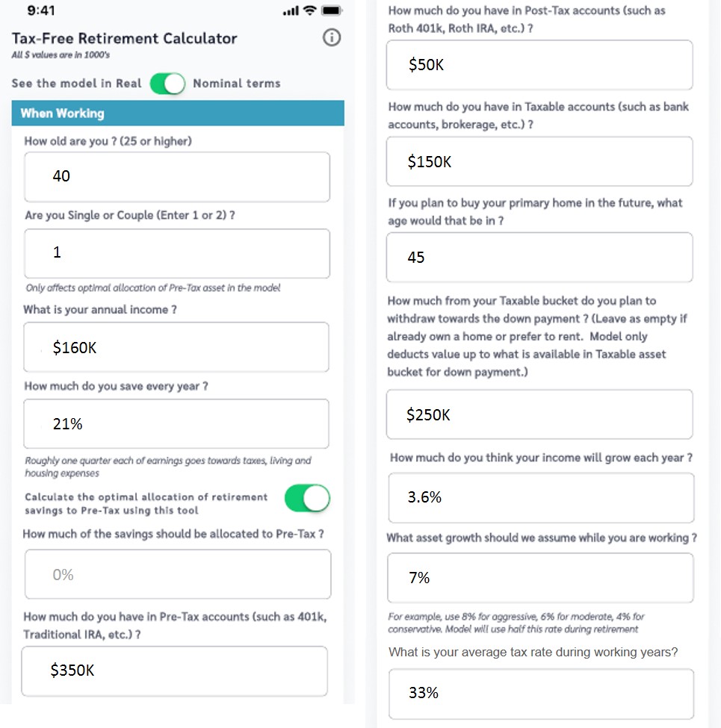Viewport: 721px width, 728px height.
Task: Edit the Taxable accounts $150K field
Action: click(x=539, y=161)
